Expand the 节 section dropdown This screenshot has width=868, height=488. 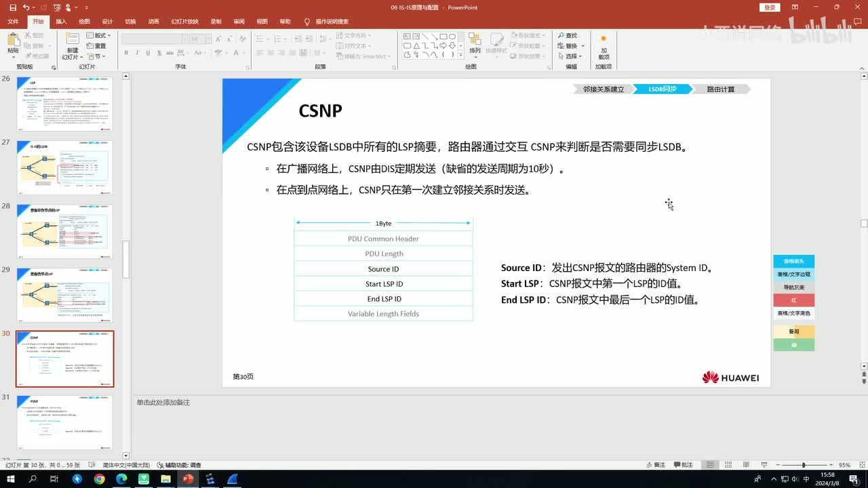click(x=96, y=56)
